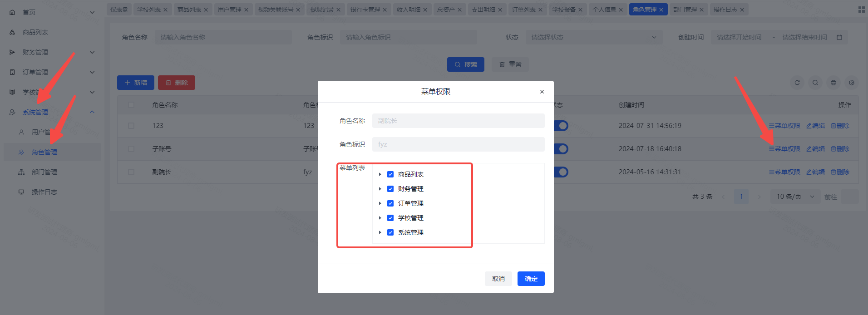Switch to the 部门管理 tab
Screen dimensions: 868x315
pos(685,10)
